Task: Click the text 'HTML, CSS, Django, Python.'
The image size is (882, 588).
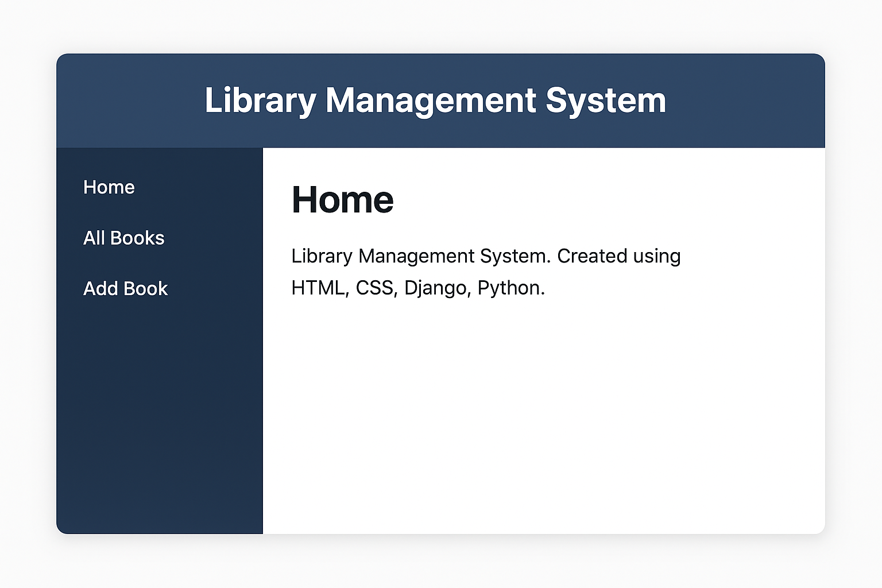Action: point(418,288)
